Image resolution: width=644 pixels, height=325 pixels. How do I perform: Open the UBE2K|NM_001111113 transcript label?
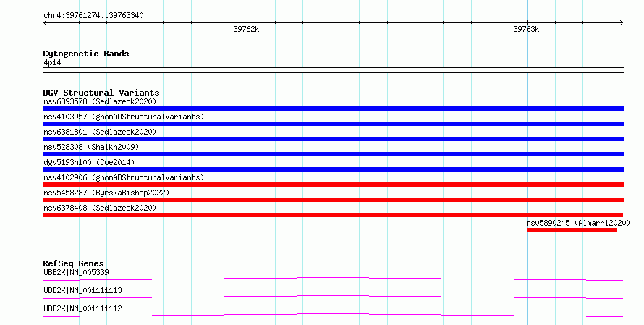click(x=82, y=290)
